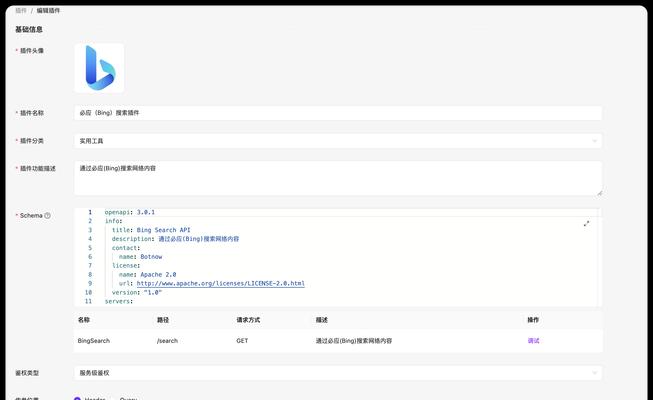The image size is (653, 400).
Task: Click the /search path cell
Action: [167, 341]
